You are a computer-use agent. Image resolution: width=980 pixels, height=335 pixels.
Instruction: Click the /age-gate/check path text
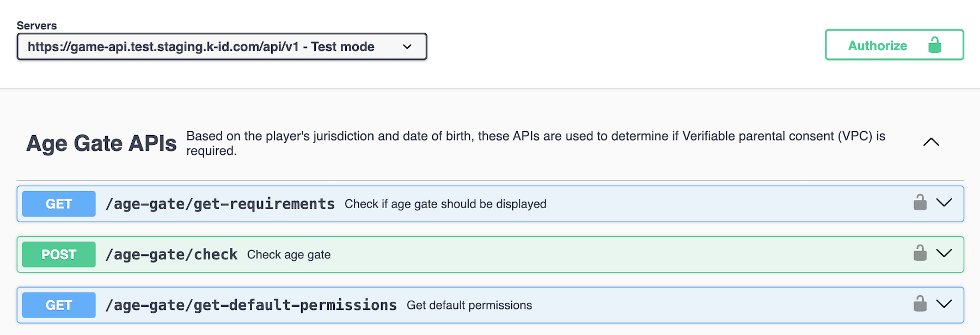(171, 254)
